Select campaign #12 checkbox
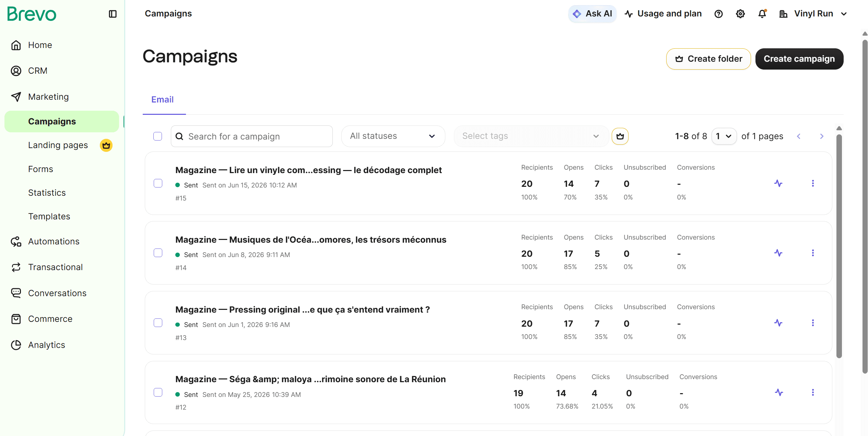The image size is (868, 436). pos(158,392)
